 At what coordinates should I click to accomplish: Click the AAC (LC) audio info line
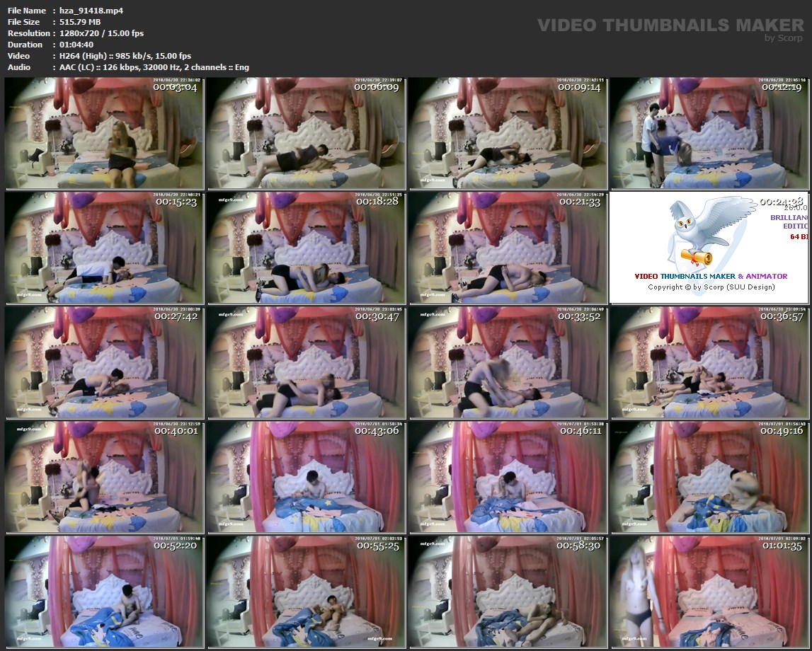[x=154, y=67]
